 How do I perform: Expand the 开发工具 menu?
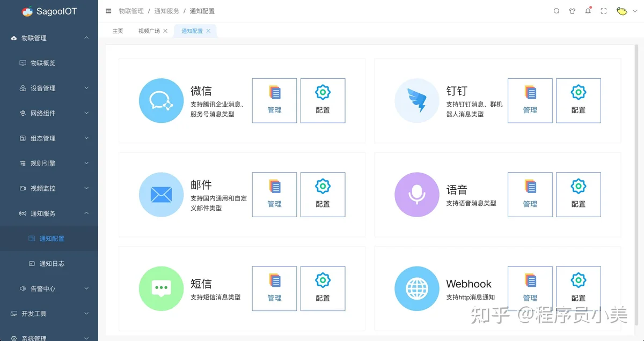[x=86, y=314]
